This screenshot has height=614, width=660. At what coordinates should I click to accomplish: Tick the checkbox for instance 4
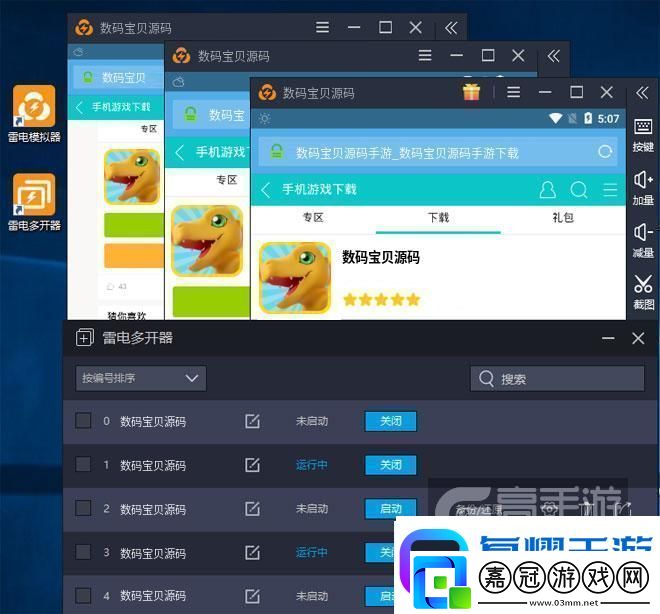point(83,595)
